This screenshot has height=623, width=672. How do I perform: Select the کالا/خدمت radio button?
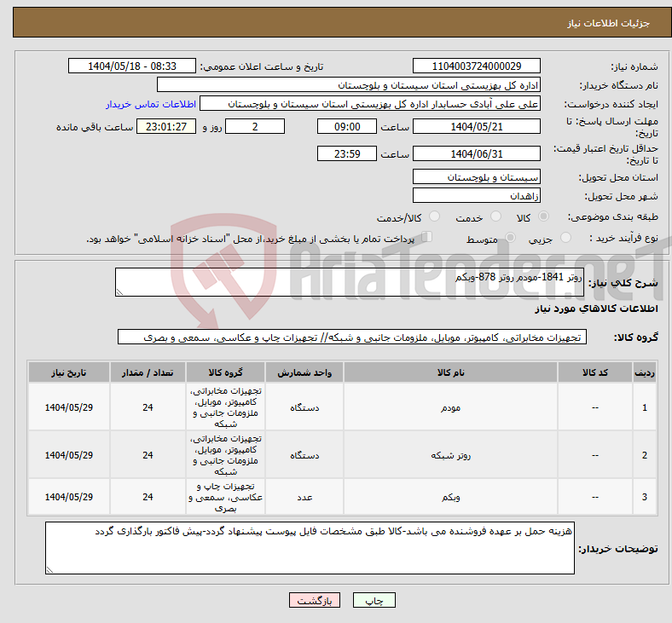435,216
